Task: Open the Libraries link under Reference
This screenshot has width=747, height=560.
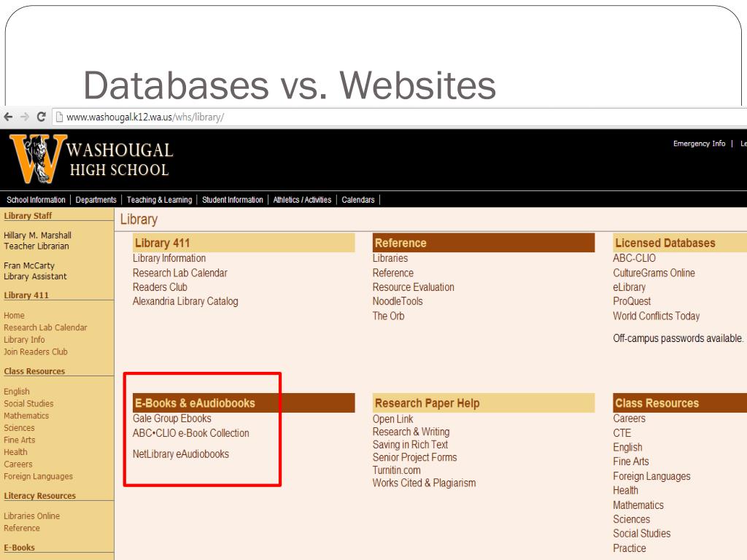Action: pos(390,258)
